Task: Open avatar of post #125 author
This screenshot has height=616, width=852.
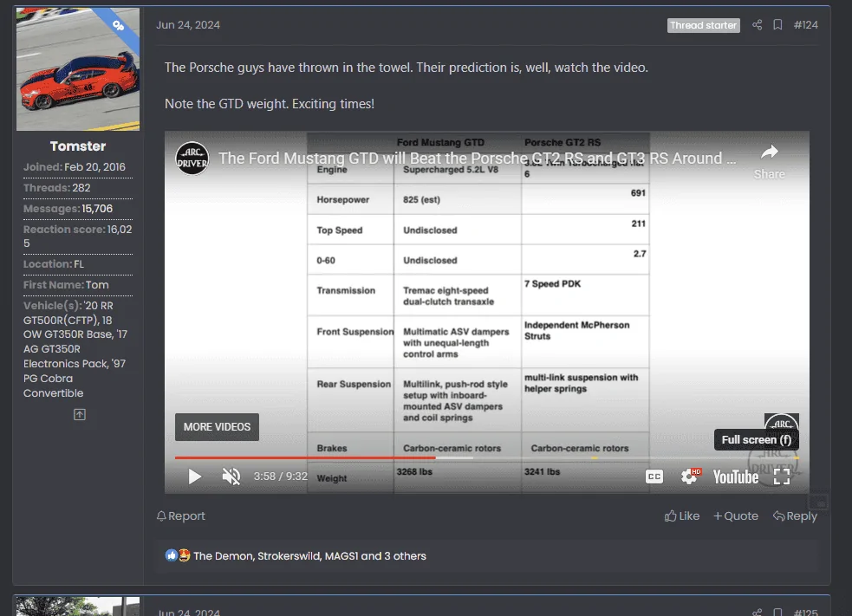Action: click(78, 606)
